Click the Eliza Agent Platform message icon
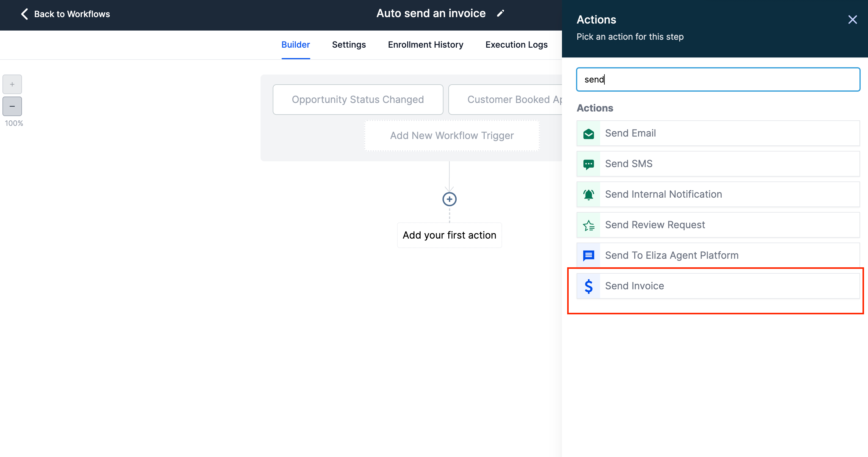 588,255
